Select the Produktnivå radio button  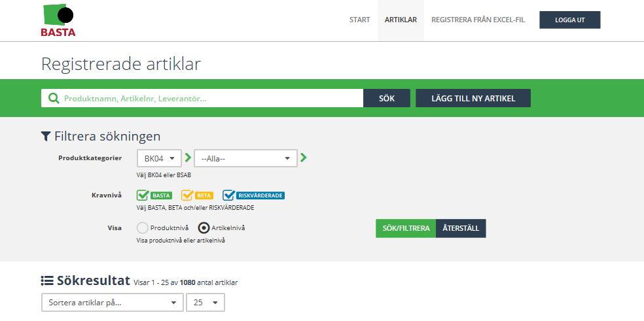(142, 228)
